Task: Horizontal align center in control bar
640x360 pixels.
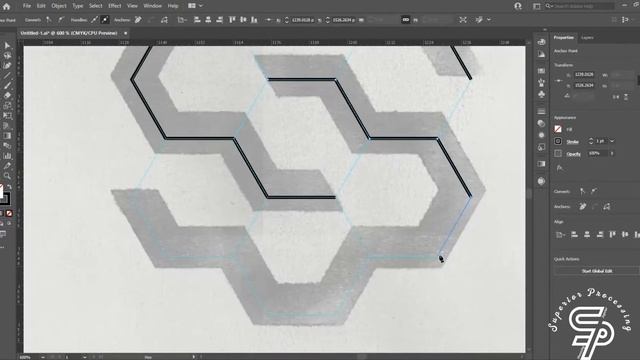Action: pos(208,20)
